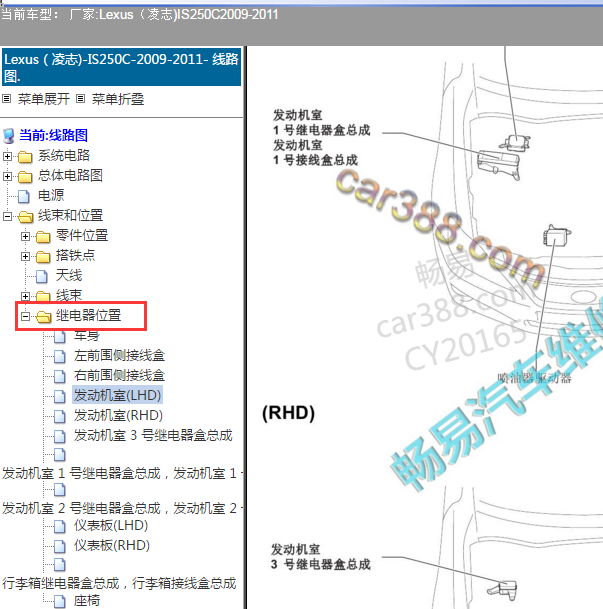Open 发动机室 3 号继电器盒总成 page

[153, 435]
